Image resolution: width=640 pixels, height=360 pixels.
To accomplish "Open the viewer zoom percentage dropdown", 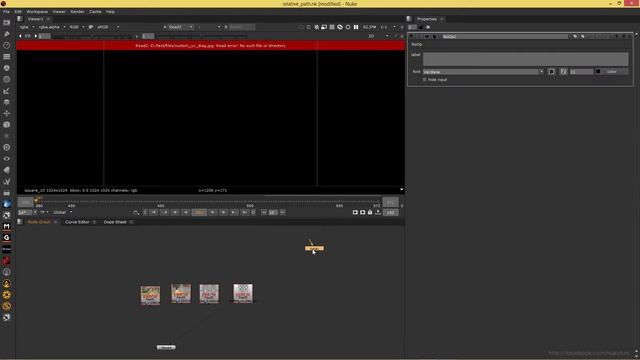I will tap(370, 27).
